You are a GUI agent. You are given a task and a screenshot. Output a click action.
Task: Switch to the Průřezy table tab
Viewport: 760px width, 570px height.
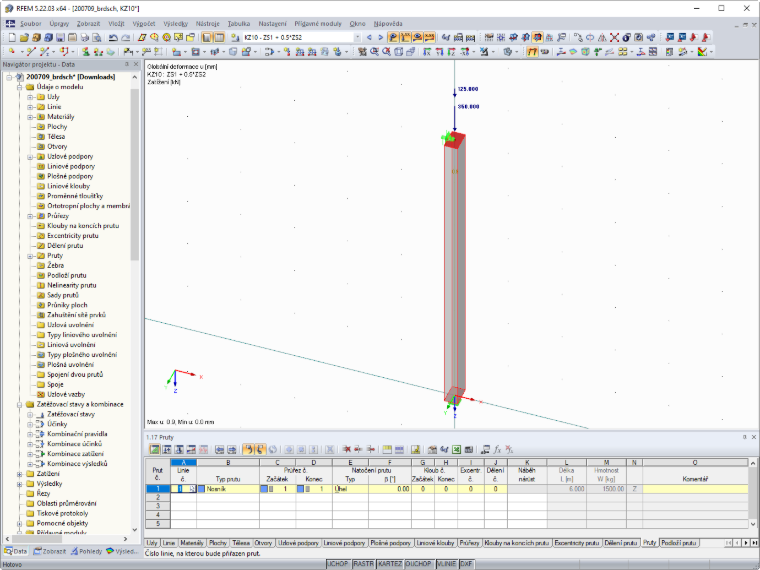coord(469,543)
